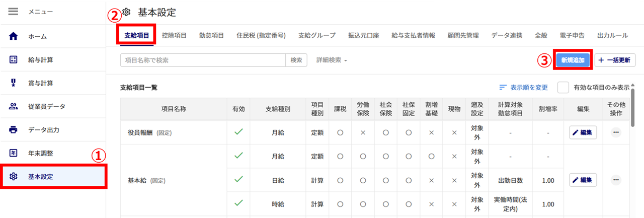This screenshot has width=644, height=218.
Task: Click the 新規追加 button
Action: [573, 60]
